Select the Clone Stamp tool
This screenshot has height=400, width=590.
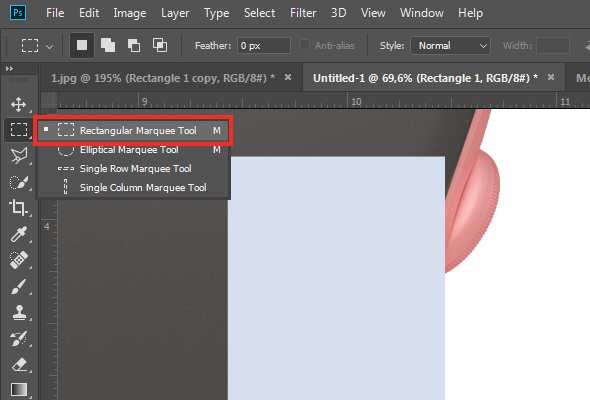[x=18, y=312]
